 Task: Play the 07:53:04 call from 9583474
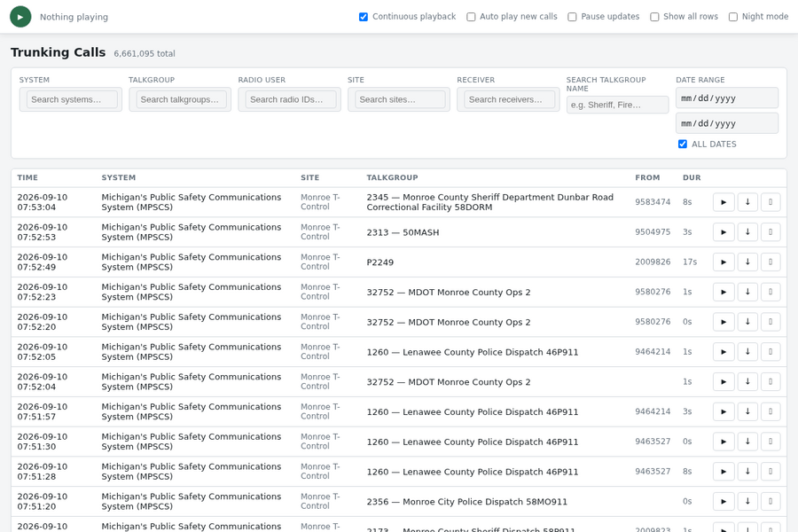pyautogui.click(x=724, y=202)
